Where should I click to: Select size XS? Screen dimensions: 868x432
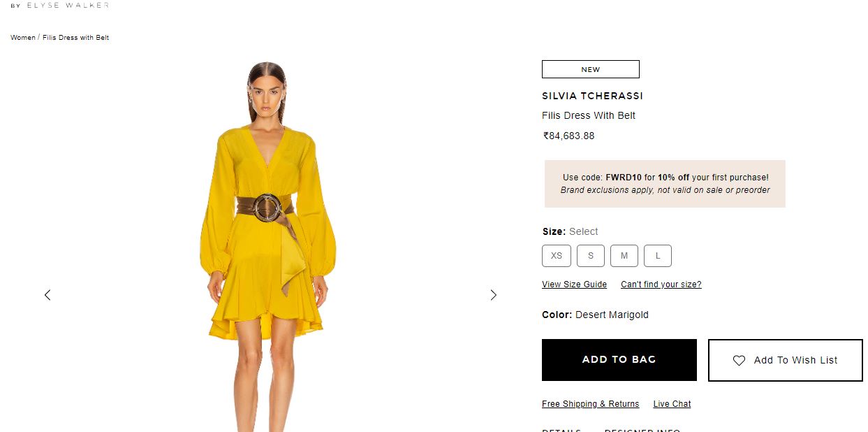[557, 256]
